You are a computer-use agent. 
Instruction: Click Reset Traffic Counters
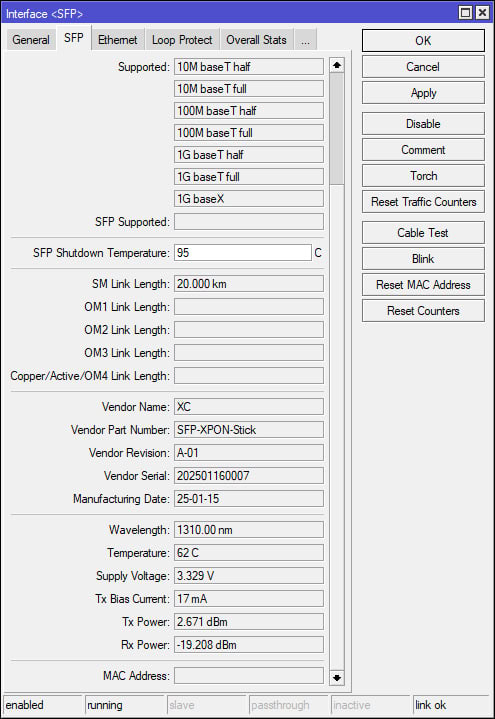coord(423,202)
